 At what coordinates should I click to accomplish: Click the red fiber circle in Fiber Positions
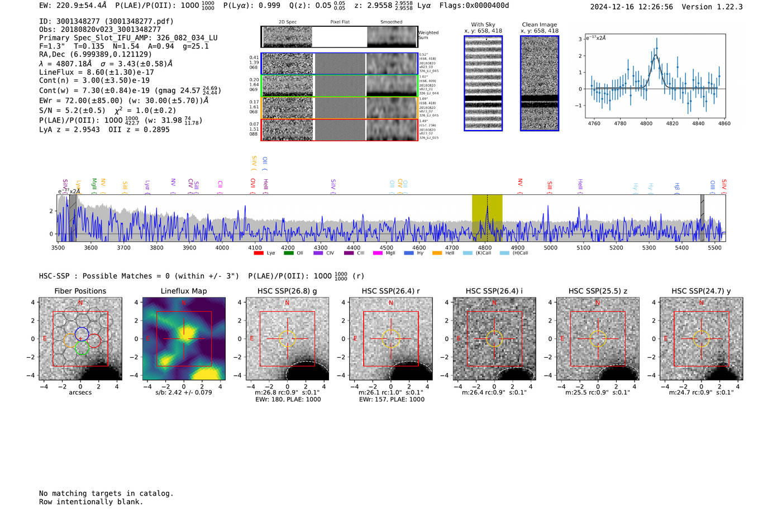click(x=94, y=341)
